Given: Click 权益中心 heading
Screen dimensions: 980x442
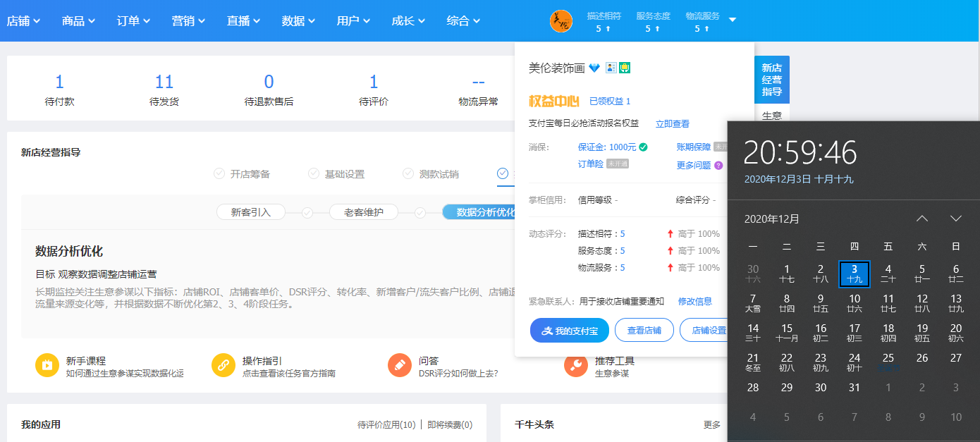Looking at the screenshot, I should click(x=554, y=101).
